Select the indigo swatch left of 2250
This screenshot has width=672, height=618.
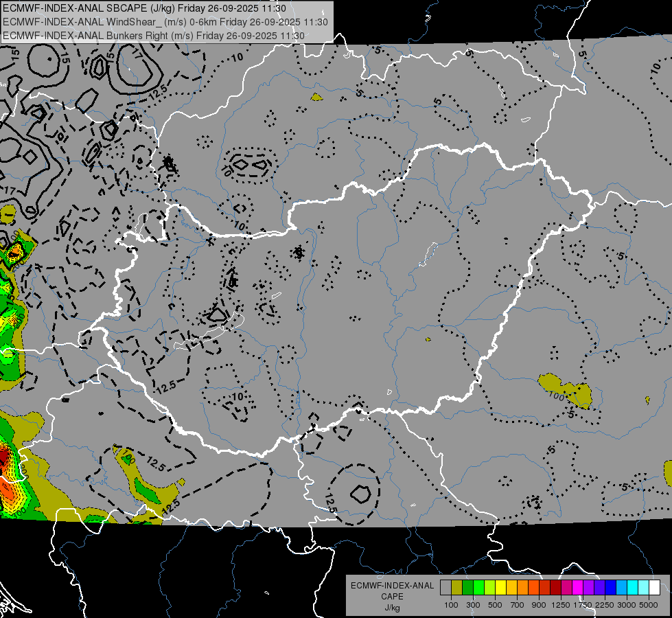[x=599, y=588]
